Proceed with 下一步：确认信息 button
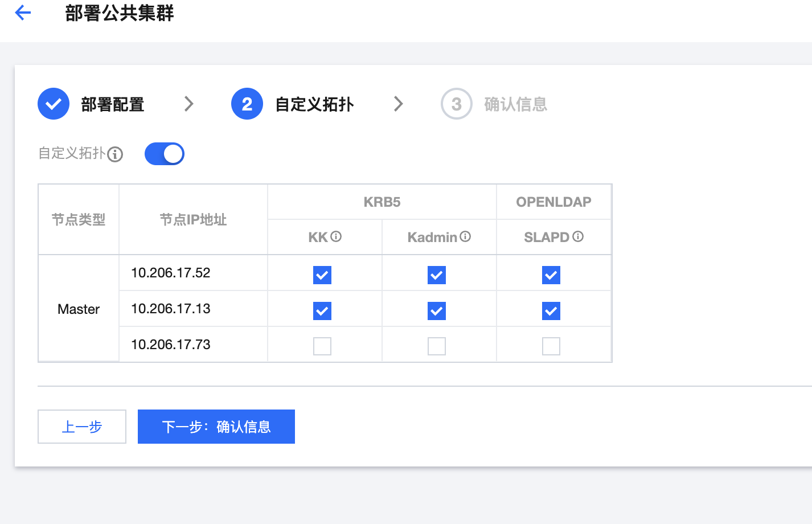Image resolution: width=812 pixels, height=524 pixels. point(216,427)
